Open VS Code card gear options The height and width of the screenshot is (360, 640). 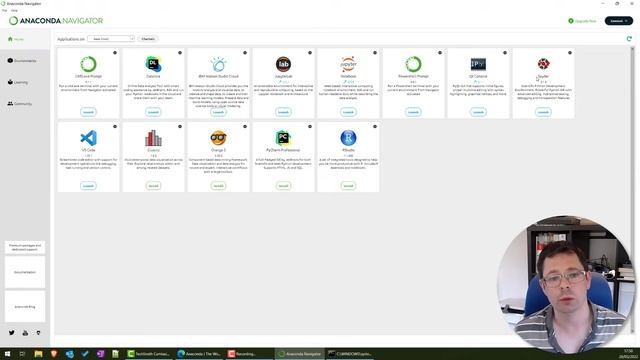coord(115,127)
